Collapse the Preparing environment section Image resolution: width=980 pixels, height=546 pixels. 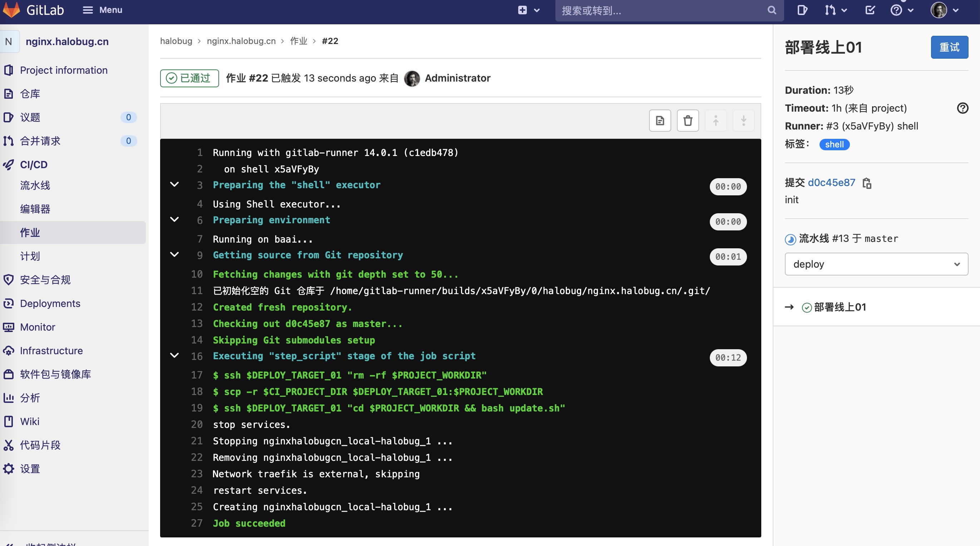point(174,220)
